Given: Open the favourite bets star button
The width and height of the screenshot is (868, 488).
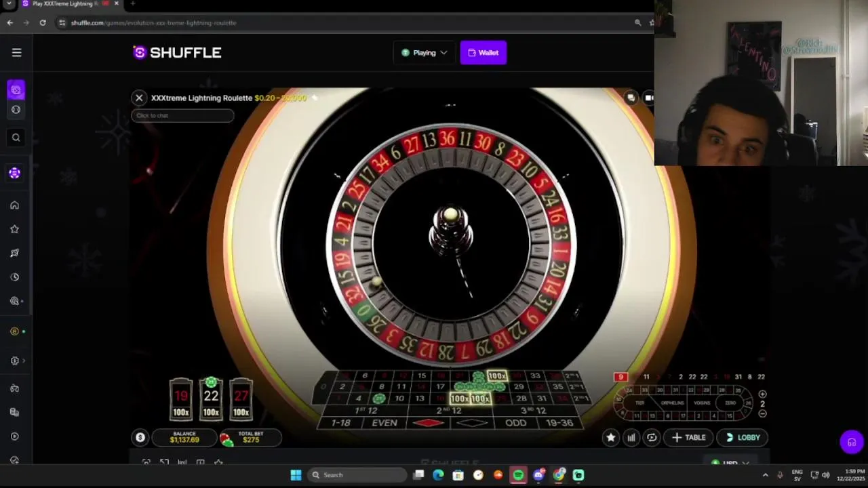Looking at the screenshot, I should point(611,438).
